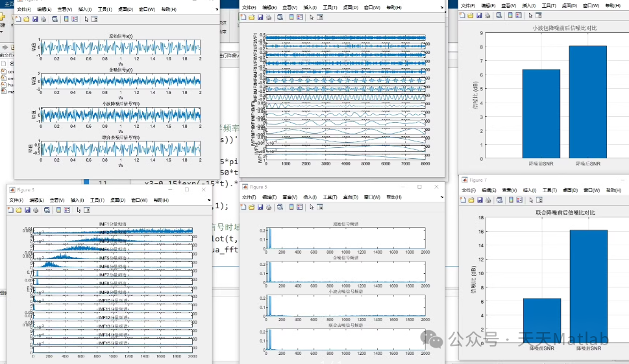
Task: Select Edit Plot arrow in Figure 5 window
Action: (x=312, y=207)
